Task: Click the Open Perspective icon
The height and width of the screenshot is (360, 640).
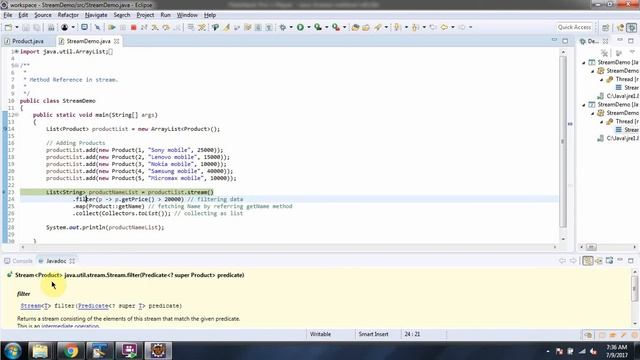Action: coord(606,27)
